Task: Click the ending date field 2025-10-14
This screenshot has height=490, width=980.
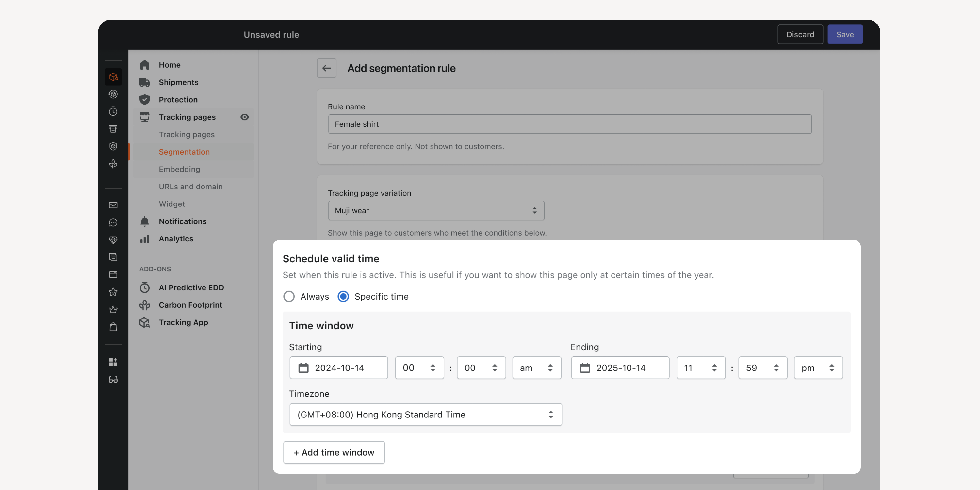Action: pyautogui.click(x=620, y=368)
